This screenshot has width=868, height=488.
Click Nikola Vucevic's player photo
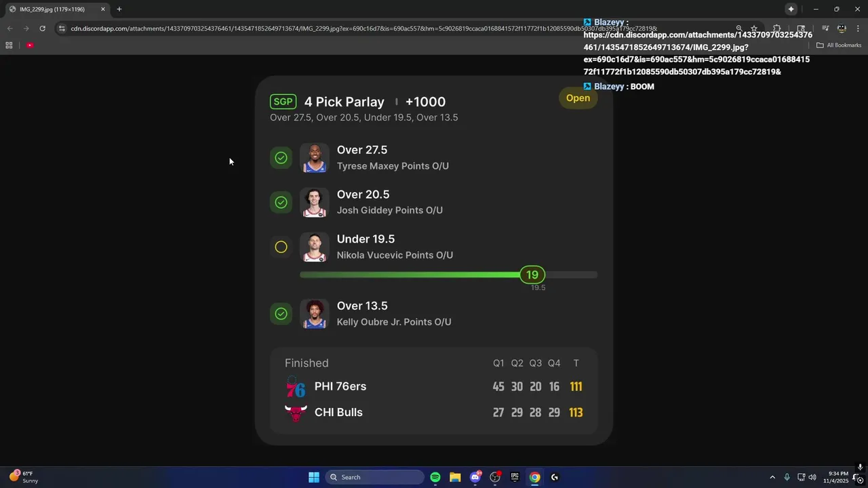pos(315,247)
